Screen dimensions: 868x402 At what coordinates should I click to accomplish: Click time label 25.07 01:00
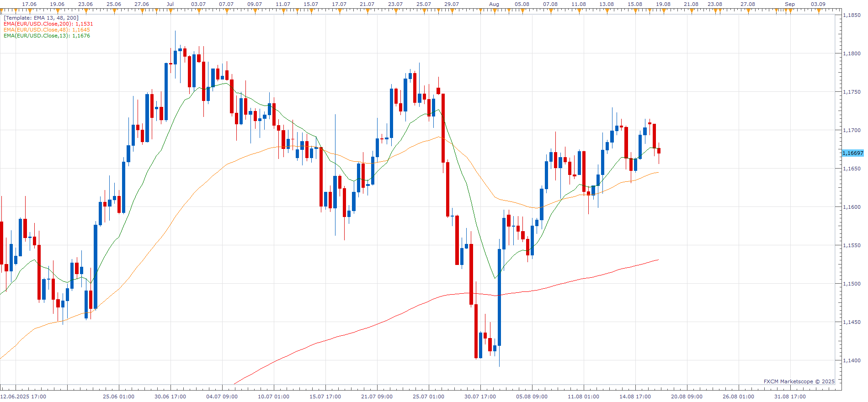[428, 397]
